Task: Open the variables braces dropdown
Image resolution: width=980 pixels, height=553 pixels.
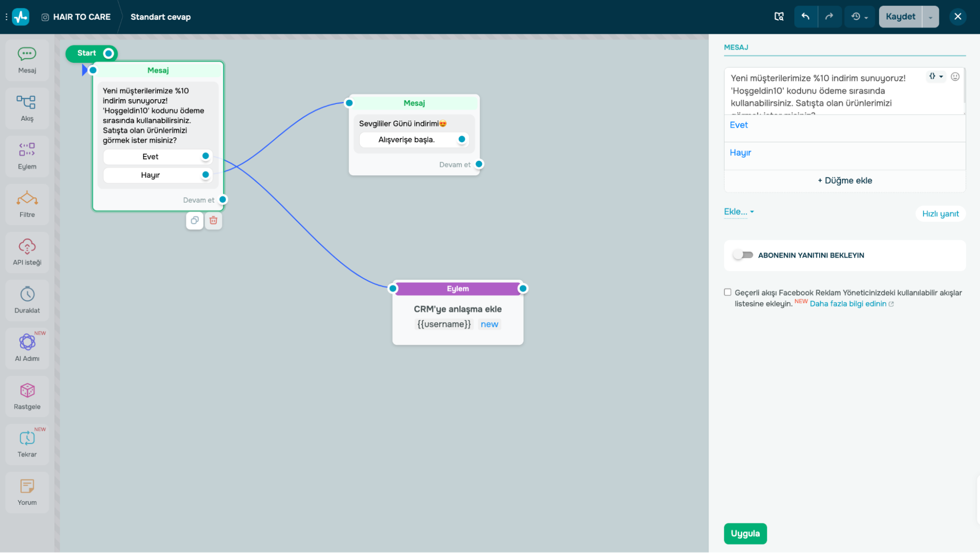Action: (x=935, y=77)
